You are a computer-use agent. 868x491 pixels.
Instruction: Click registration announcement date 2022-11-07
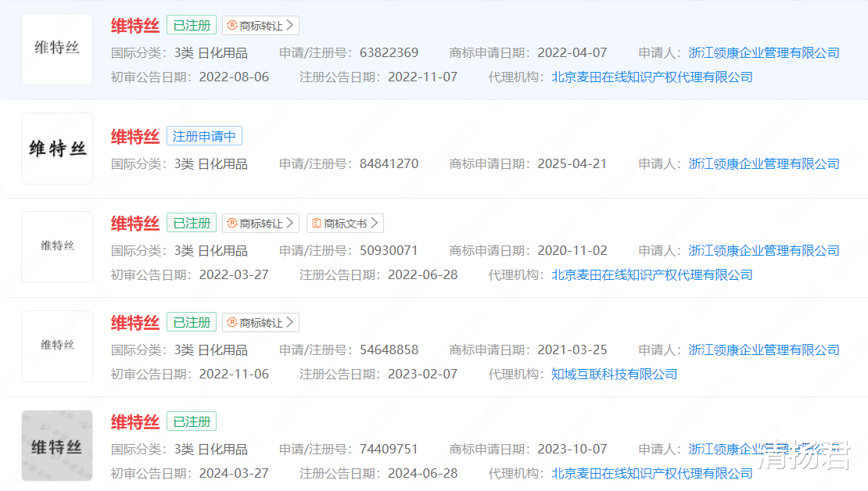click(x=423, y=77)
